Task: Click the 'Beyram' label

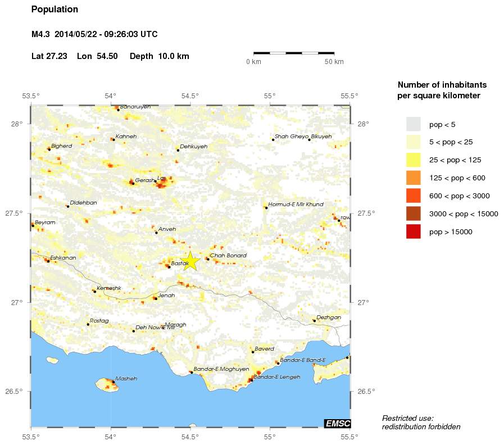Action: (45, 222)
